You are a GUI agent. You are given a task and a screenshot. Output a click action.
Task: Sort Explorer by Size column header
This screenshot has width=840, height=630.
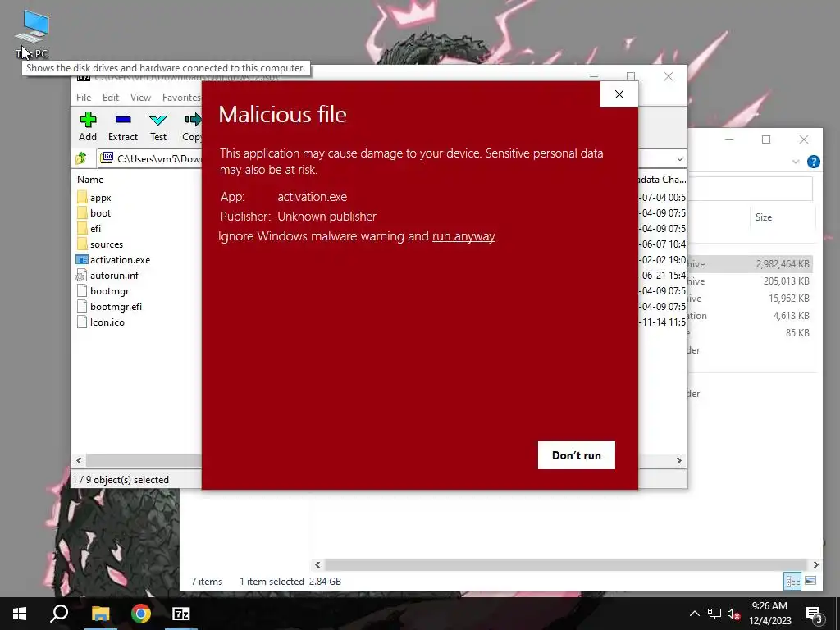[x=764, y=217]
